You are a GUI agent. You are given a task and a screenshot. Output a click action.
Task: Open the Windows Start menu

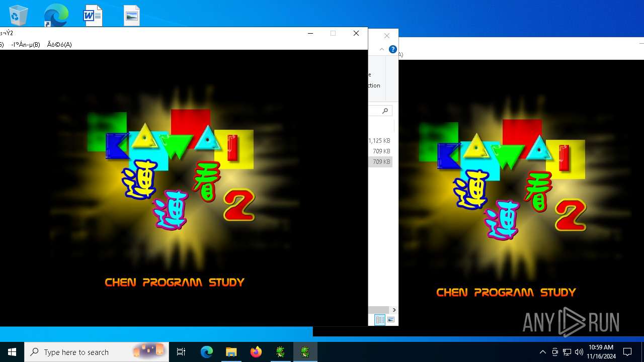12,352
